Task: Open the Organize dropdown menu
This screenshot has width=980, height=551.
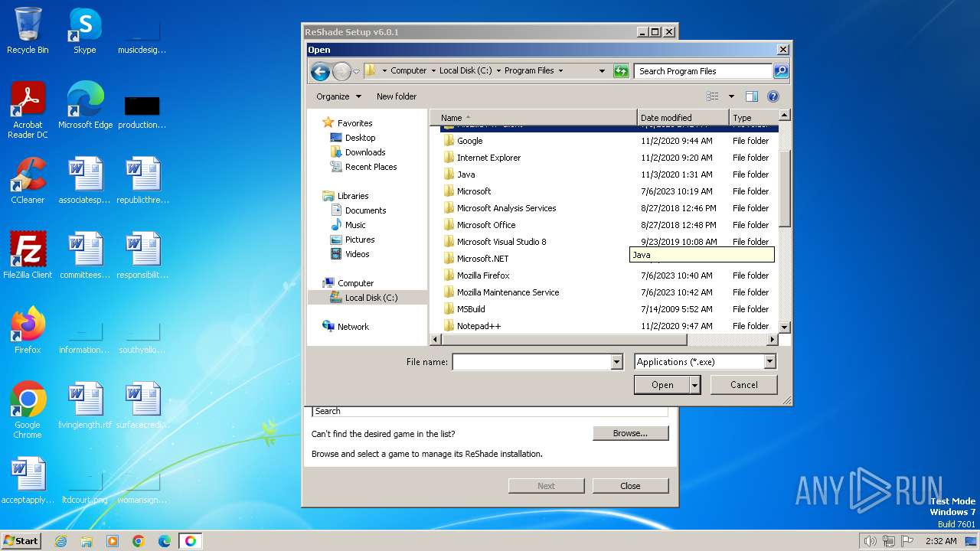Action: click(338, 96)
